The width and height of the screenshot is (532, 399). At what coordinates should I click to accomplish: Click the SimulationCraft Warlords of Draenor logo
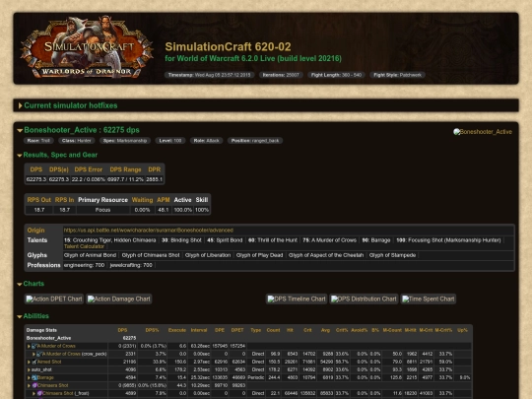87,47
